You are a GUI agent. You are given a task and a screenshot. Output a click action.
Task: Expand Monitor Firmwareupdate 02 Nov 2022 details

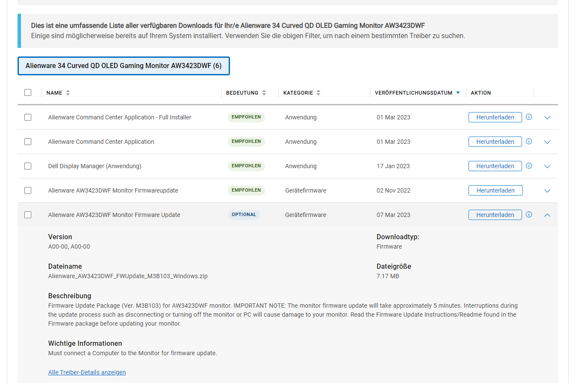click(x=547, y=191)
